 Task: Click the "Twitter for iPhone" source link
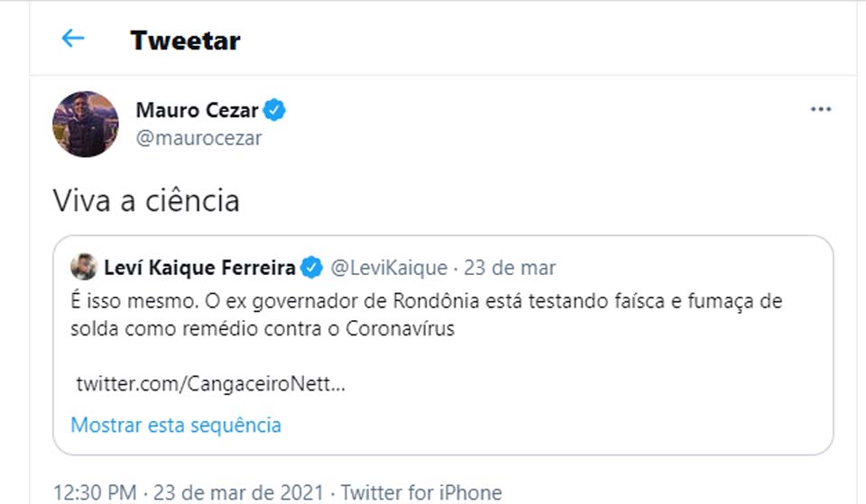pos(421,493)
